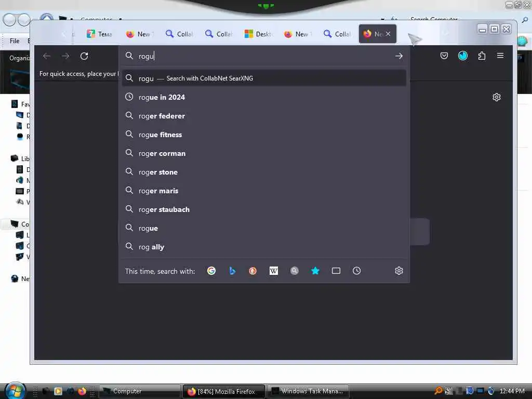Click into the address bar text field
This screenshot has height=399, width=532.
(x=264, y=56)
